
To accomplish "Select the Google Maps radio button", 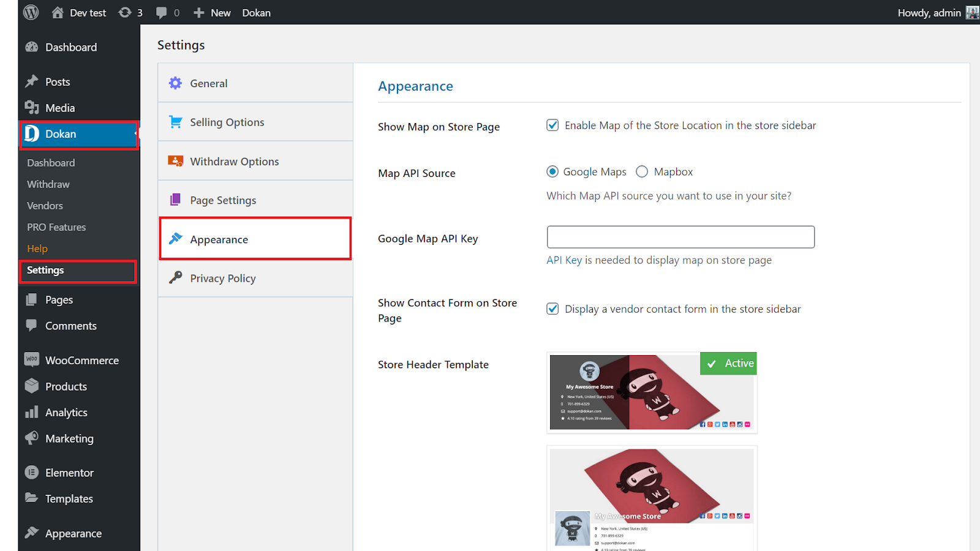I will (x=552, y=171).
